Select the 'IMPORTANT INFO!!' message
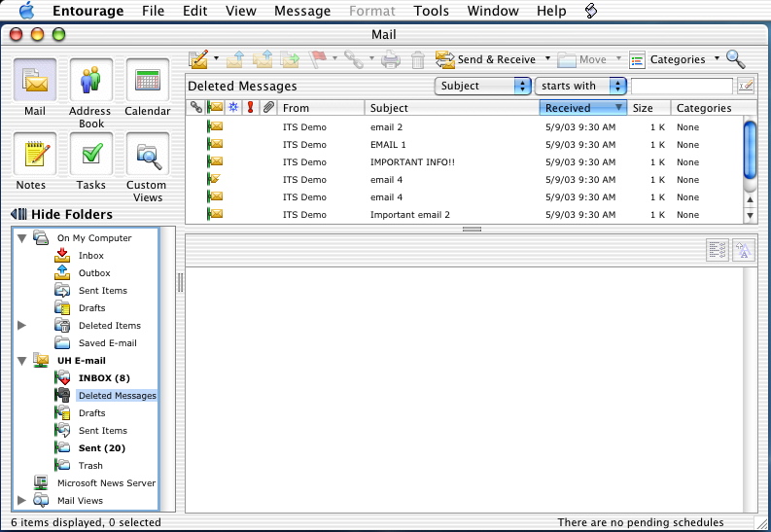Screen dimensions: 771x532 point(464,162)
